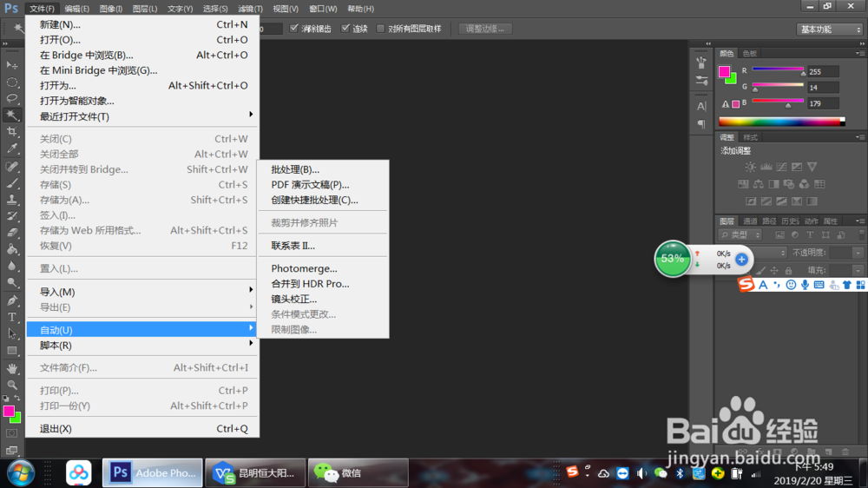Select the Crop tool
This screenshot has width=868, height=488.
tap(11, 132)
